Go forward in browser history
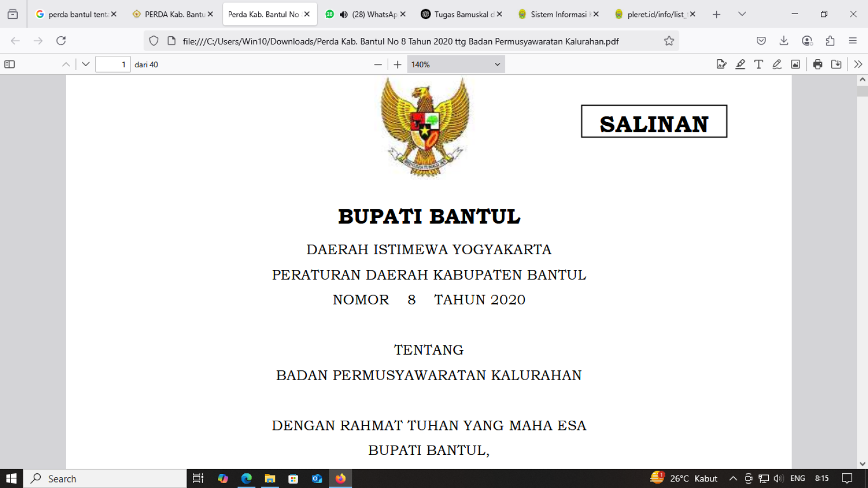868x488 pixels. coord(38,41)
